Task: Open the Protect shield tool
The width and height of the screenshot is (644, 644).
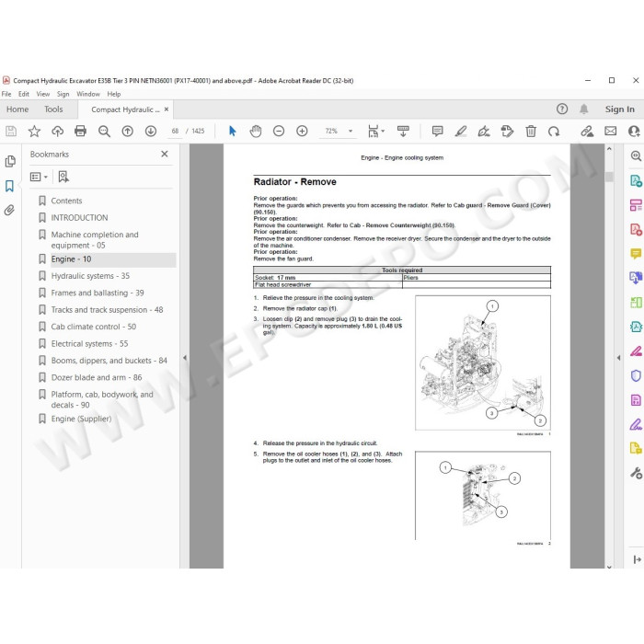Action: 636,375
